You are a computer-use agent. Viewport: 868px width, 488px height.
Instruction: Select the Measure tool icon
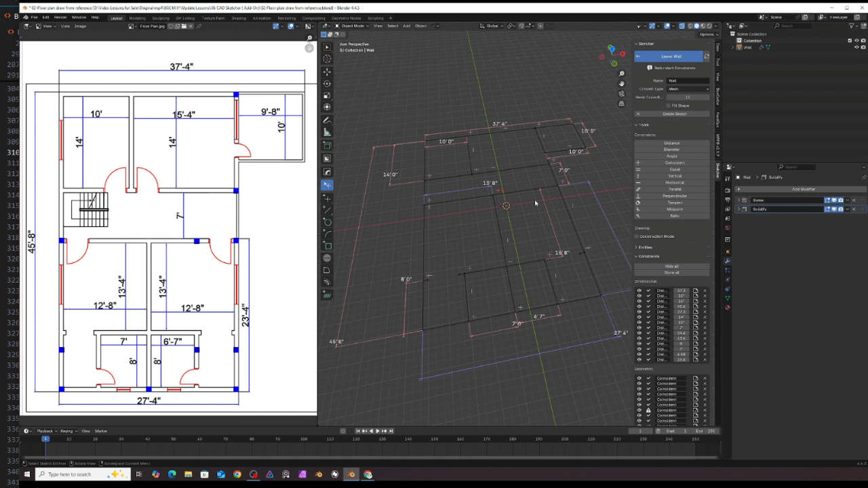(x=327, y=132)
